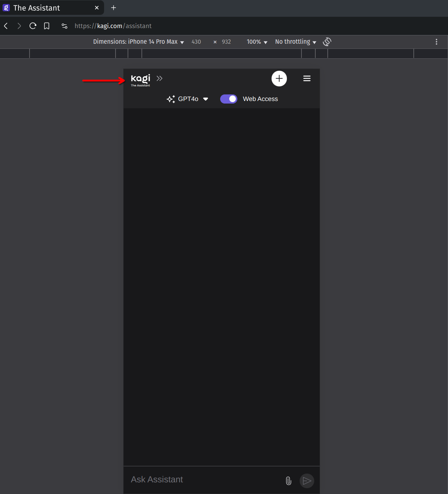Open a new browser tab
This screenshot has width=448, height=494.
[x=113, y=8]
